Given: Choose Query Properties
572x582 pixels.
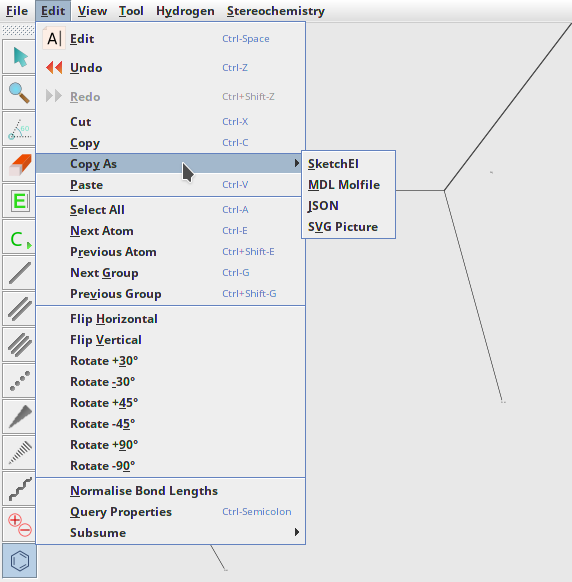Looking at the screenshot, I should tap(171, 511).
